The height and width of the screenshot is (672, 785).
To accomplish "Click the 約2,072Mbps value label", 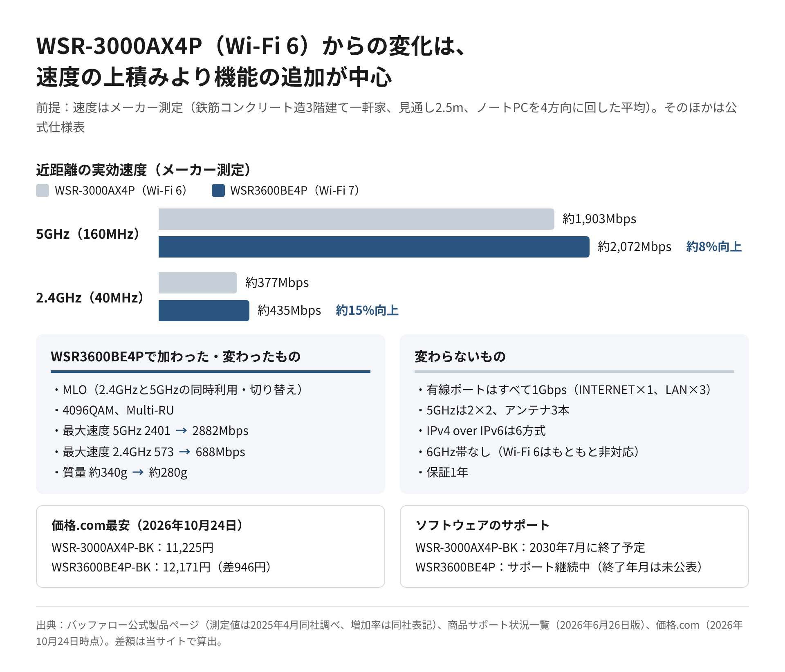I will pyautogui.click(x=635, y=247).
